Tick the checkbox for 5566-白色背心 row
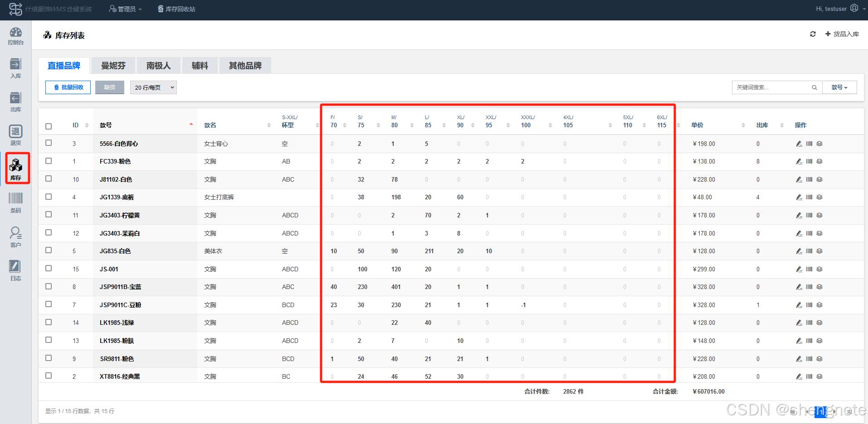The image size is (868, 424). [x=49, y=143]
